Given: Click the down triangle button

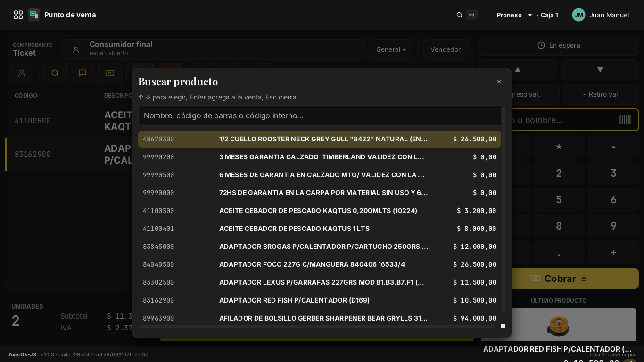Looking at the screenshot, I should pos(600,70).
